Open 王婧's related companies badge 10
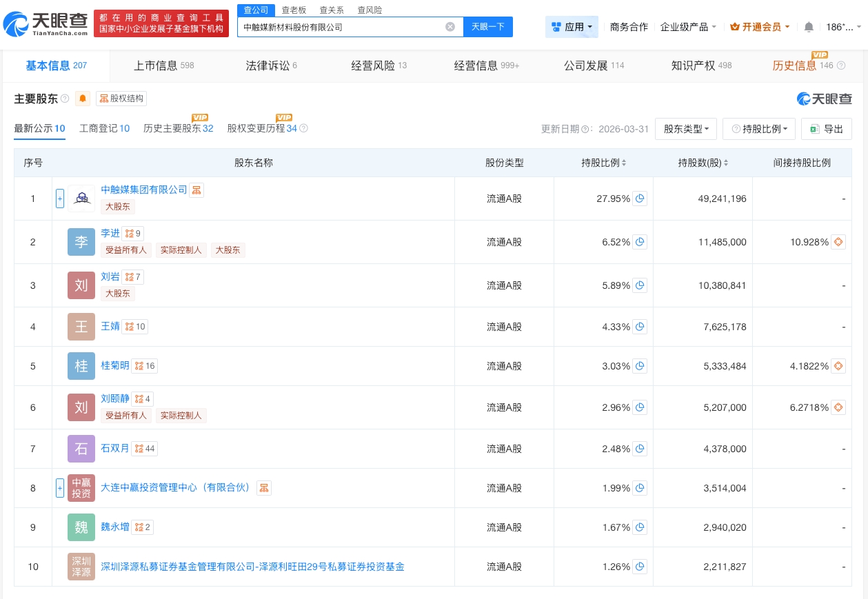Image resolution: width=868 pixels, height=599 pixels. (x=135, y=327)
